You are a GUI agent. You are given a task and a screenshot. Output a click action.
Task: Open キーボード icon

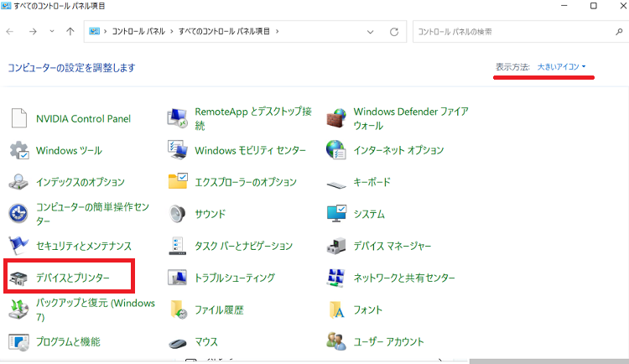[x=336, y=185]
